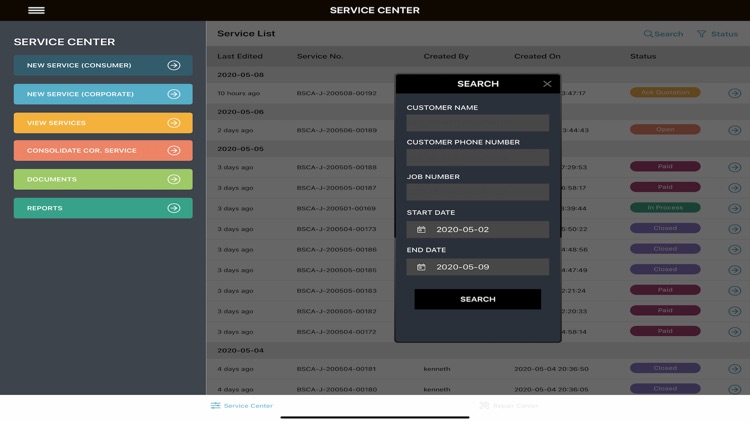Click arrow icon on New Service (Consumer)
This screenshot has height=422, width=750.
[x=174, y=65]
